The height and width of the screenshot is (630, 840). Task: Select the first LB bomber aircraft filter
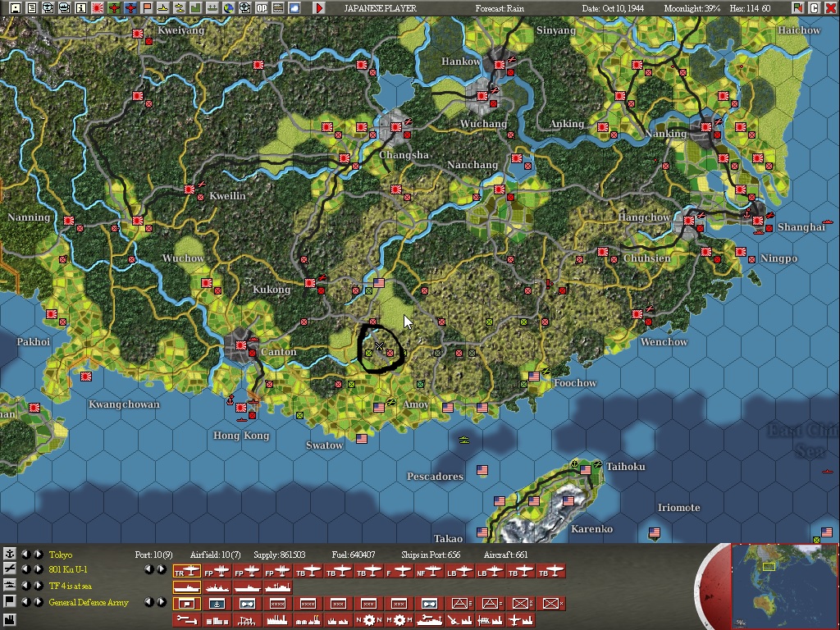tap(460, 571)
